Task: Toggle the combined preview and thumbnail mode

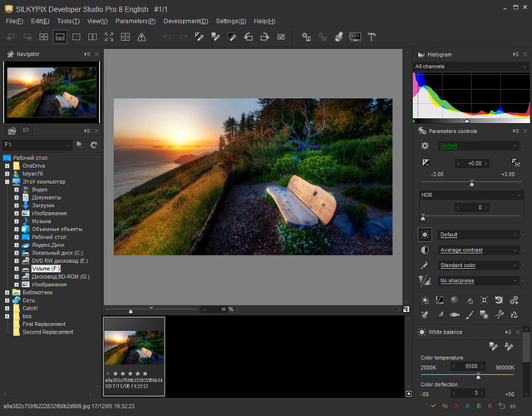Action: pos(60,37)
